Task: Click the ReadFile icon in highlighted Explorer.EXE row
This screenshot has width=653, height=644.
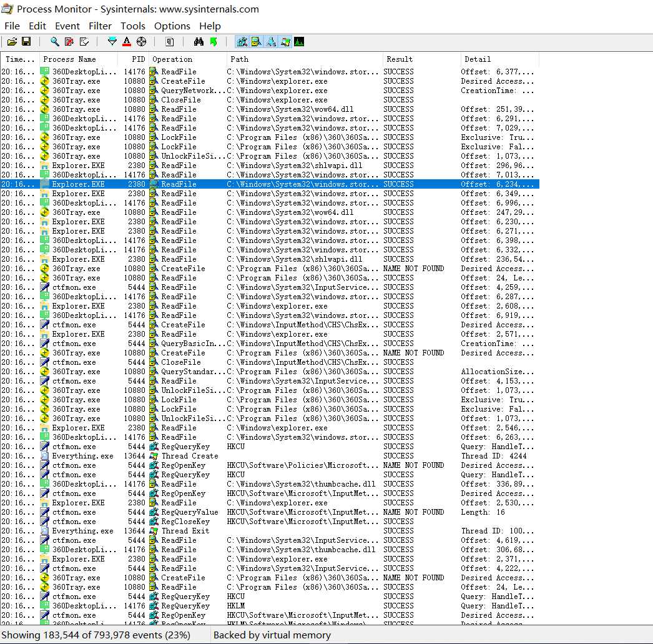Action: (154, 184)
